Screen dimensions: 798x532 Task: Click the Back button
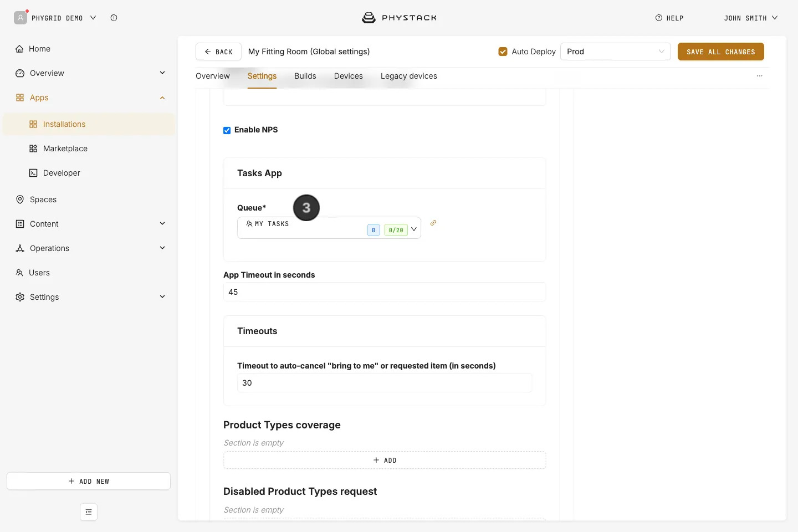pos(218,52)
